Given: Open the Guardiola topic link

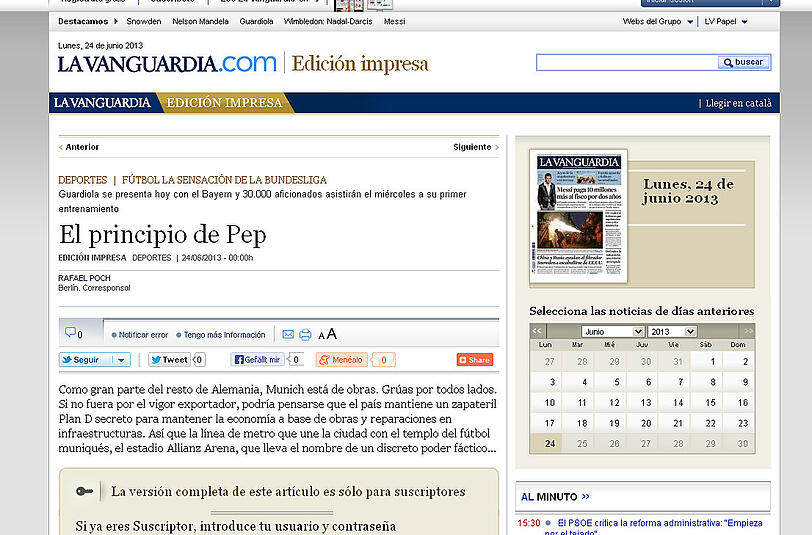Looking at the screenshot, I should click(256, 21).
